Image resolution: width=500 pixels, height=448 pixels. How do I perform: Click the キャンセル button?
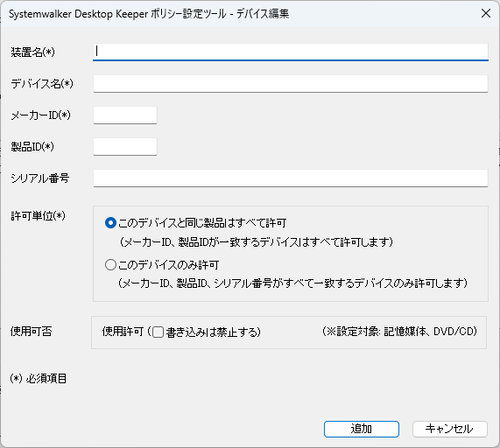click(449, 429)
